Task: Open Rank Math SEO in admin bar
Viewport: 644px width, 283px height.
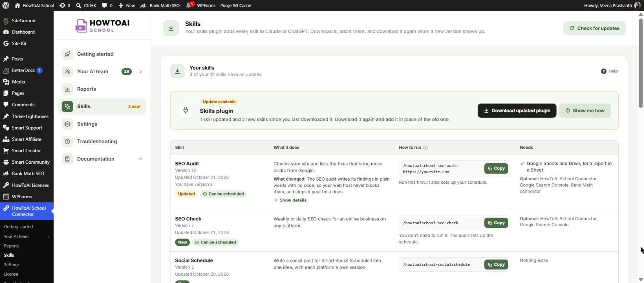Action: [160, 5]
